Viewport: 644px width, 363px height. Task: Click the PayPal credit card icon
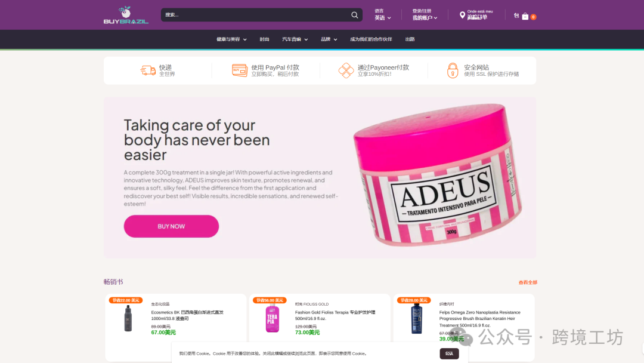point(240,70)
